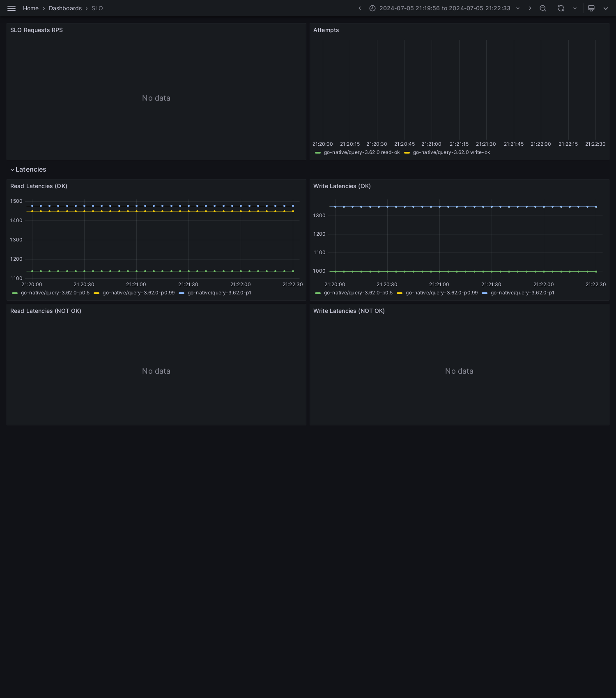The height and width of the screenshot is (698, 616).
Task: Toggle p0.5 series in Read Latencies legend
Action: click(55, 293)
